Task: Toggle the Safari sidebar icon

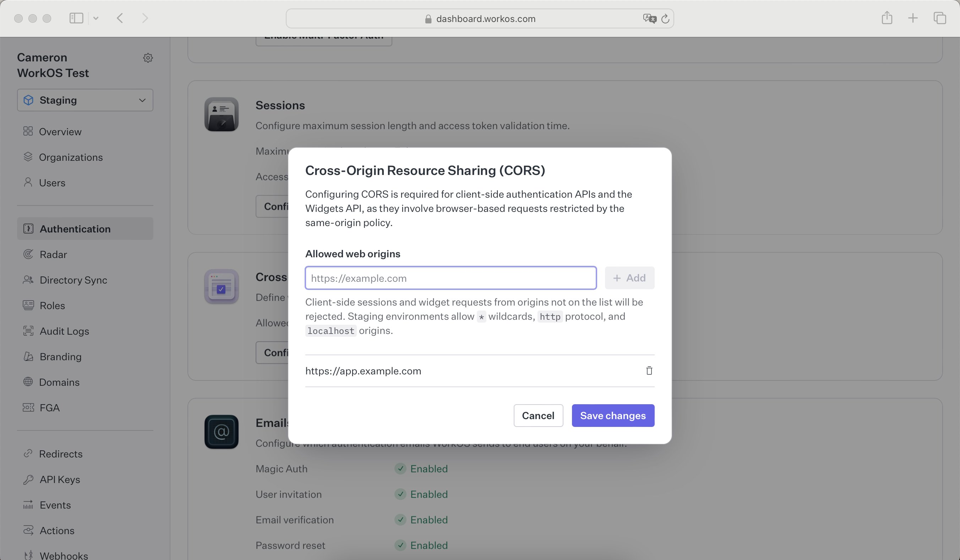Action: tap(76, 18)
